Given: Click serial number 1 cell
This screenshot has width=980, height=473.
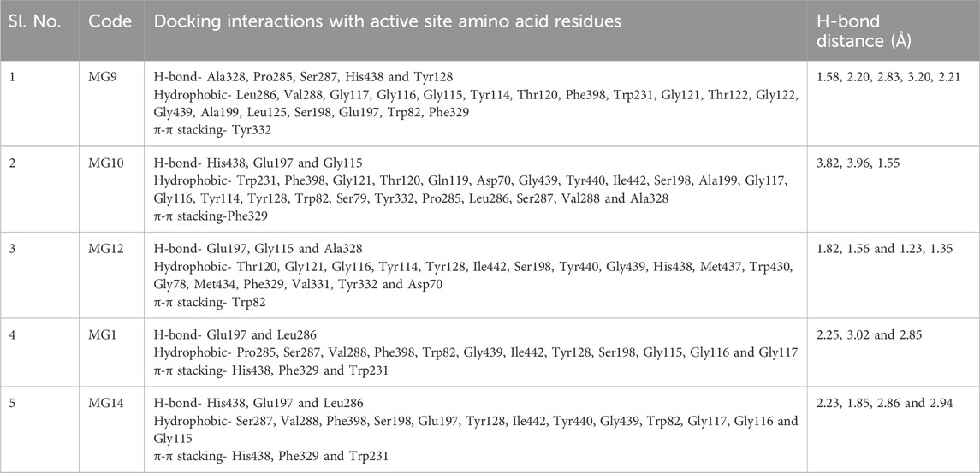Looking at the screenshot, I should [12, 77].
